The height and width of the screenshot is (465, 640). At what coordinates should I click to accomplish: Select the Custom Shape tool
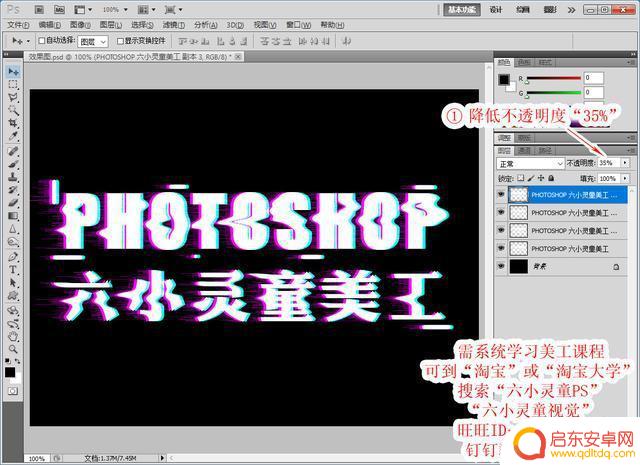pyautogui.click(x=13, y=295)
